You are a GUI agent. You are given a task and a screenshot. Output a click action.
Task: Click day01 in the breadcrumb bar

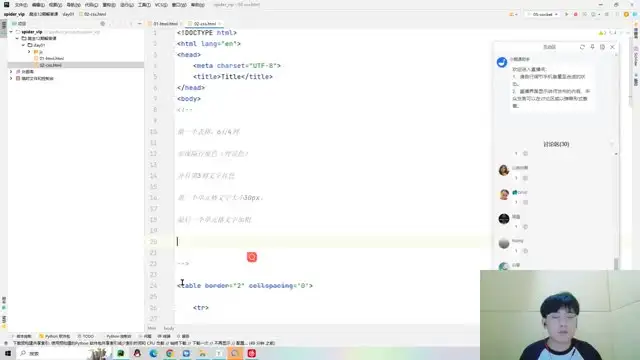68,14
